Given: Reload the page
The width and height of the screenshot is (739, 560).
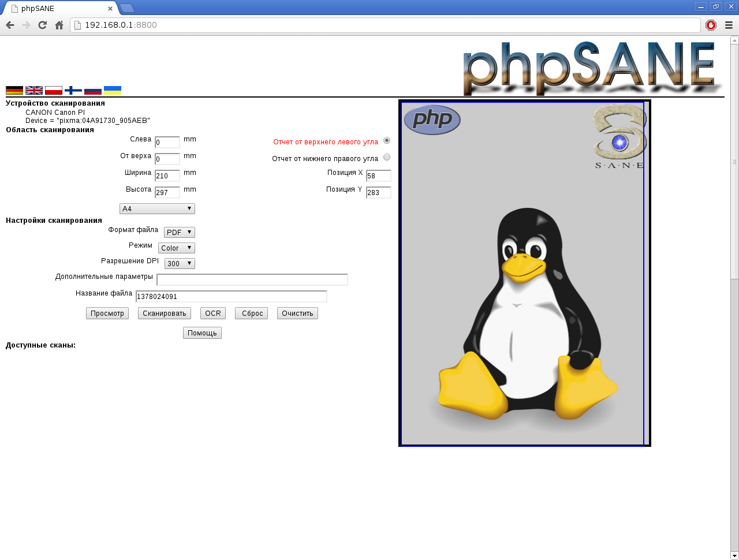Looking at the screenshot, I should coord(42,25).
